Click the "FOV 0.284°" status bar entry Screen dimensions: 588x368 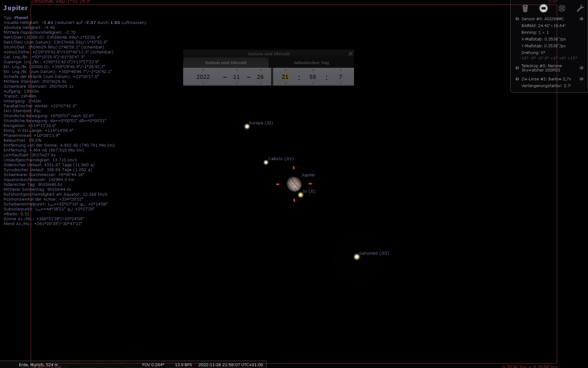tap(153, 365)
